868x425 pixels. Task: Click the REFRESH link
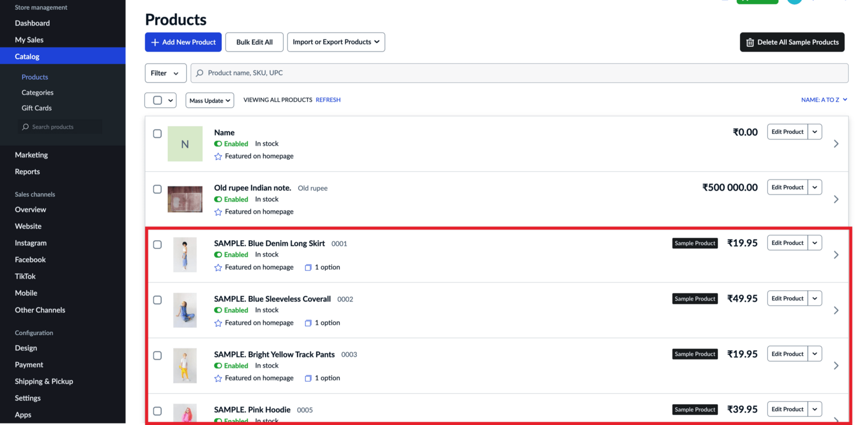pos(328,100)
